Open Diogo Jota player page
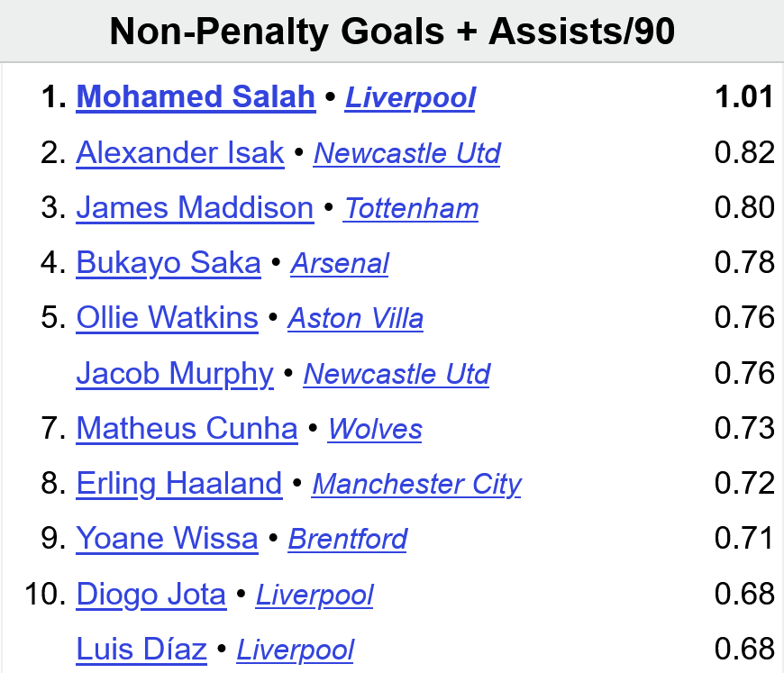This screenshot has height=673, width=784. 151,595
